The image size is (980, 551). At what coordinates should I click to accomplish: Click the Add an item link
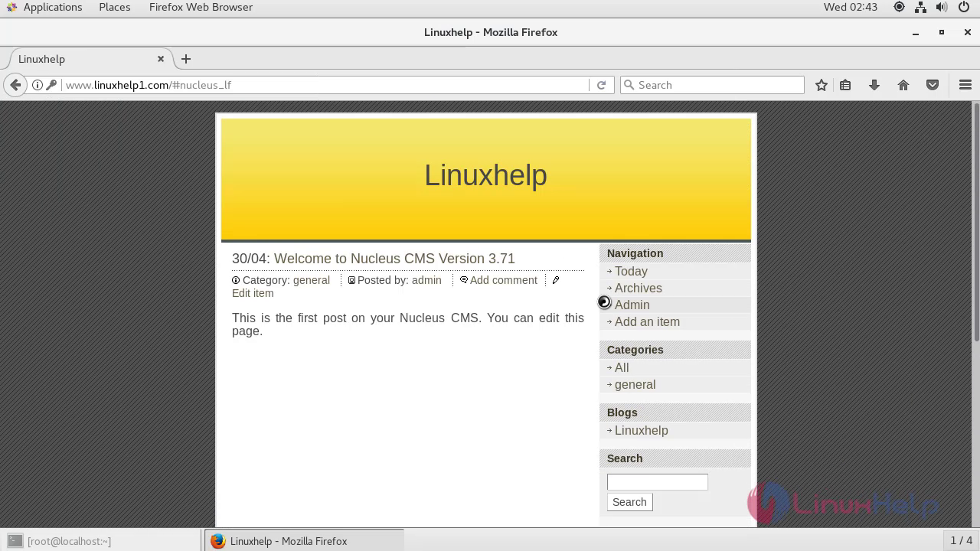647,321
